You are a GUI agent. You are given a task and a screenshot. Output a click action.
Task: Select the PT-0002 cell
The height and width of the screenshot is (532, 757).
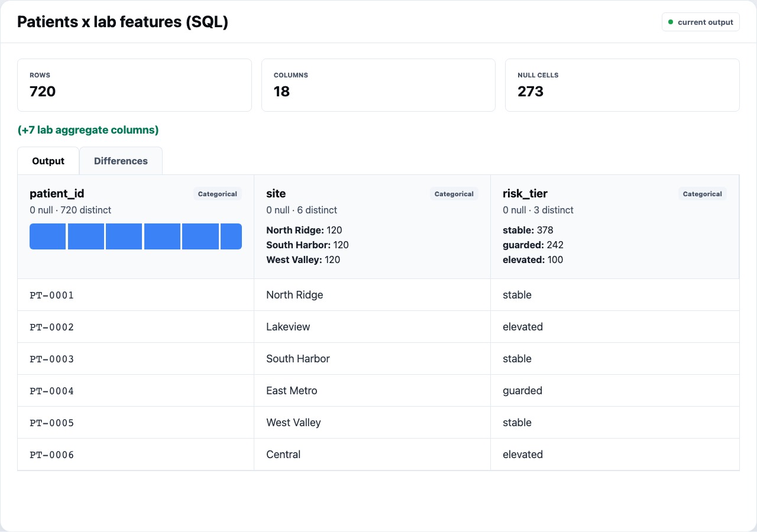click(x=136, y=327)
